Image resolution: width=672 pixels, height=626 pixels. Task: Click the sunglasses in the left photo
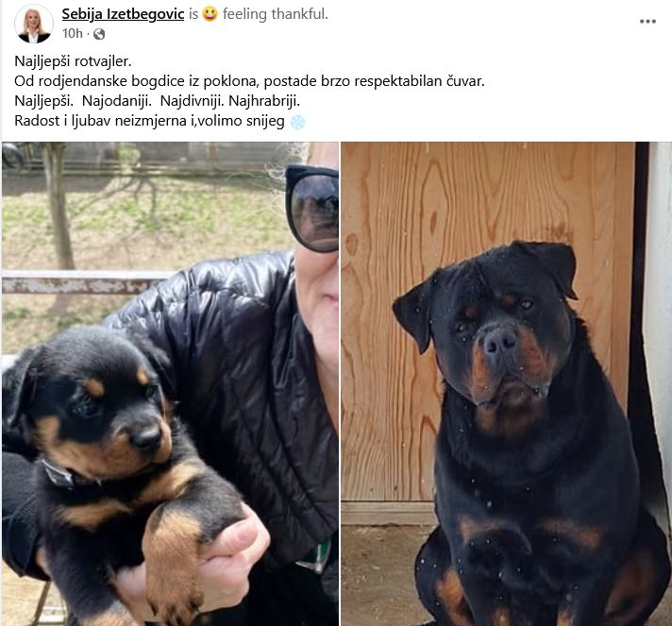[x=312, y=209]
